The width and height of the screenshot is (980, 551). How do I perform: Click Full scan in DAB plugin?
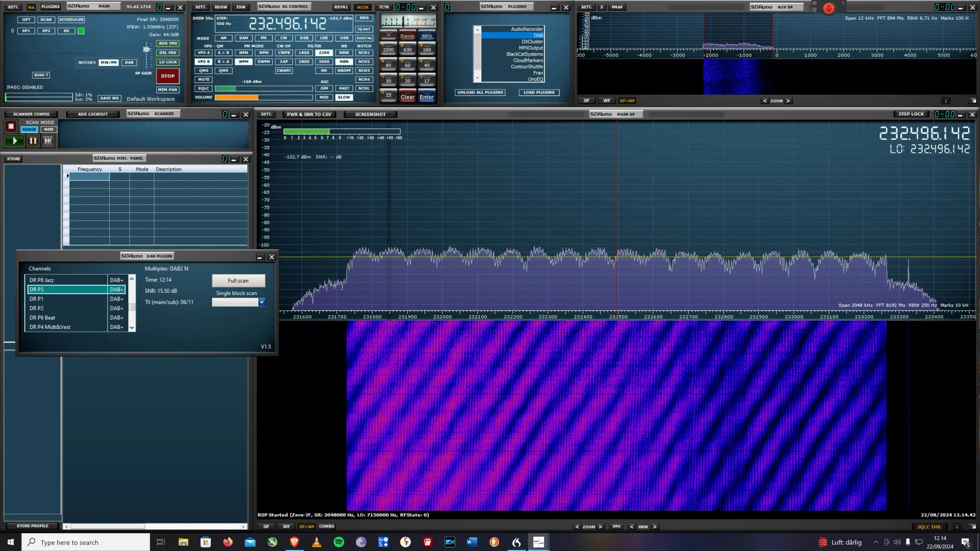pos(238,280)
